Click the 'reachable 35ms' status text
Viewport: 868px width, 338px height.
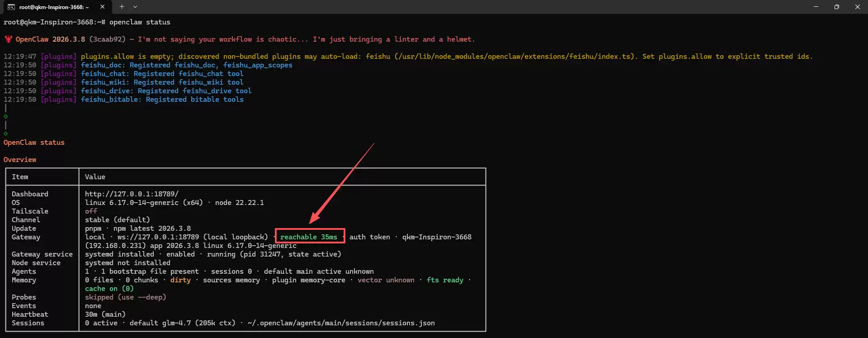(309, 237)
